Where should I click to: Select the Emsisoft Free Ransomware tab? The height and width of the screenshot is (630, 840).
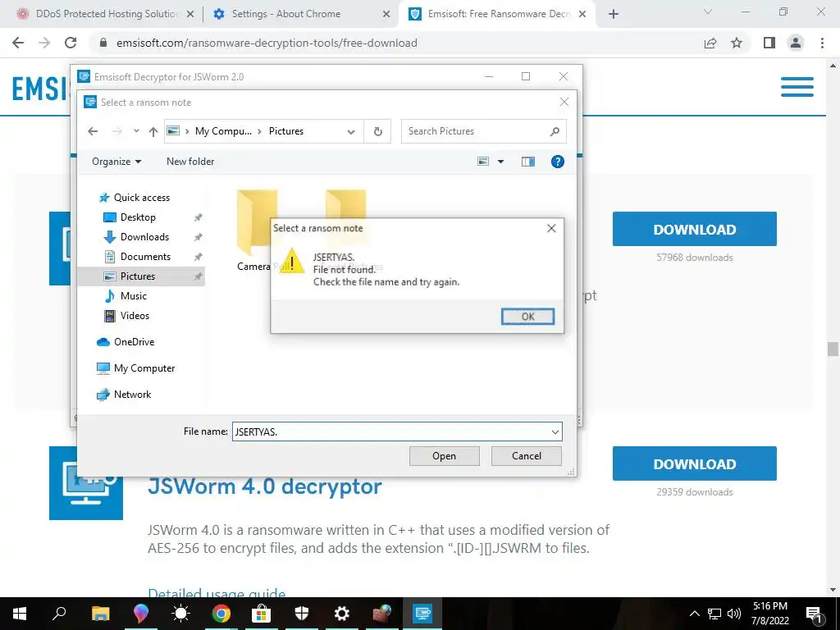click(491, 14)
